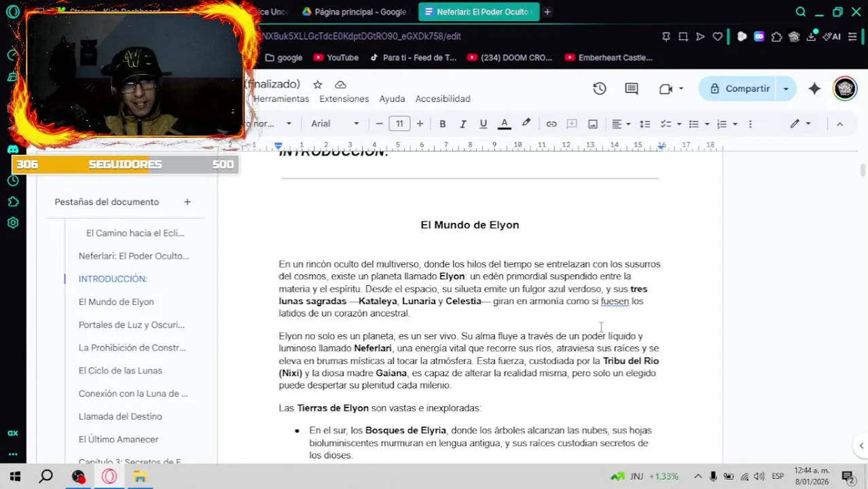Decrease font size with minus button
868x489 pixels.
[379, 124]
